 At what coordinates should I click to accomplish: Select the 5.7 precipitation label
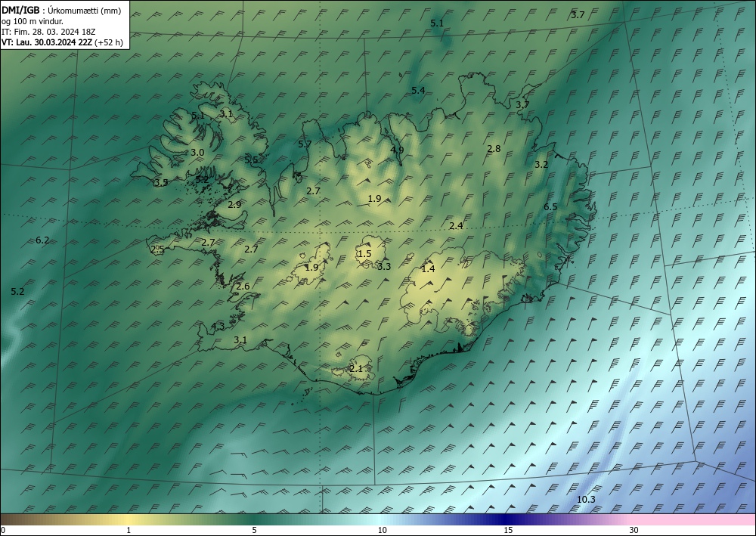tap(305, 144)
